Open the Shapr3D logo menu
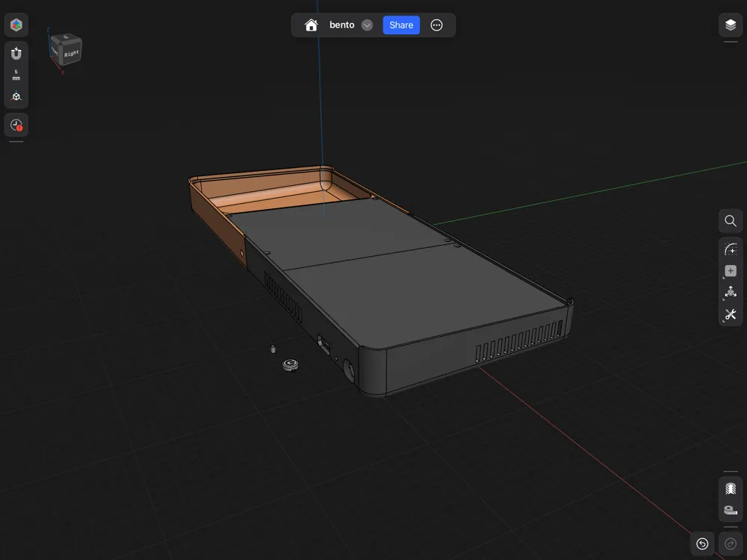This screenshot has width=747, height=560. click(x=16, y=25)
